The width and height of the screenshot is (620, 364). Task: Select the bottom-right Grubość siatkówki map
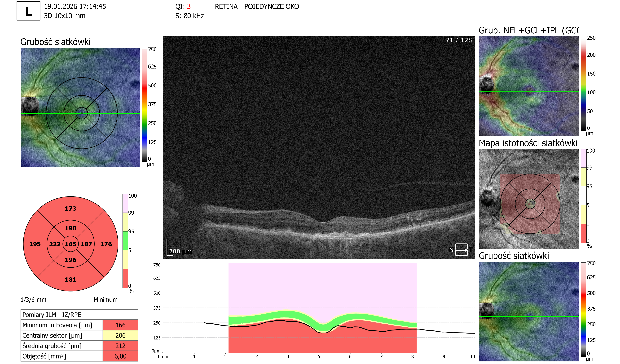click(529, 311)
